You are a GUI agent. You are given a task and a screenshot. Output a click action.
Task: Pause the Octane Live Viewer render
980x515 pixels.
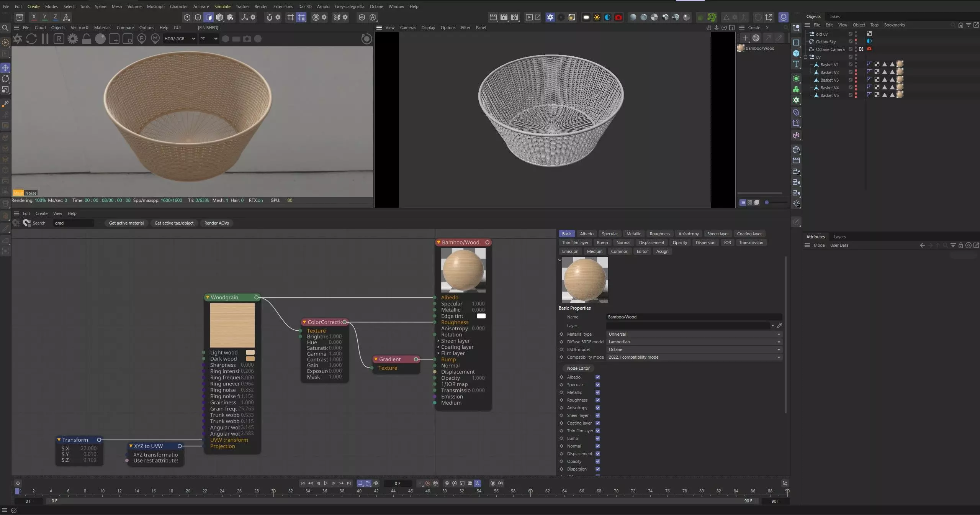[x=45, y=39]
